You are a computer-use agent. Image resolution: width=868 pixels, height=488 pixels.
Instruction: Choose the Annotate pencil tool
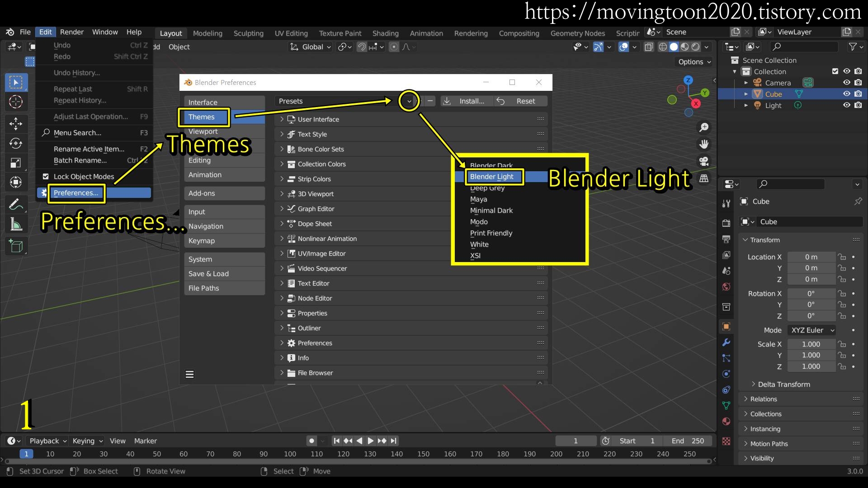pos(16,205)
